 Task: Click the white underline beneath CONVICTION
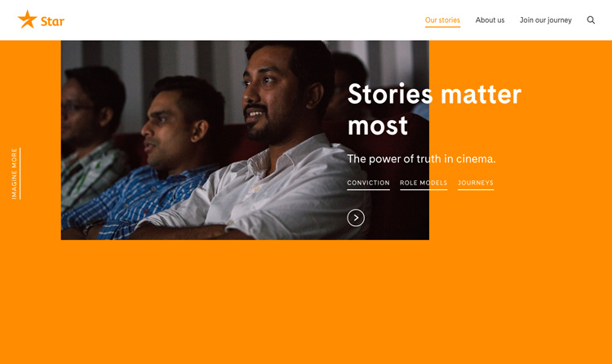(x=368, y=190)
